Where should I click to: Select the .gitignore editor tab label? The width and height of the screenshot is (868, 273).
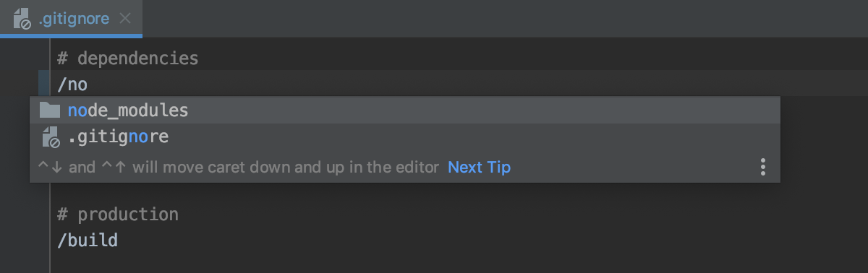click(74, 19)
